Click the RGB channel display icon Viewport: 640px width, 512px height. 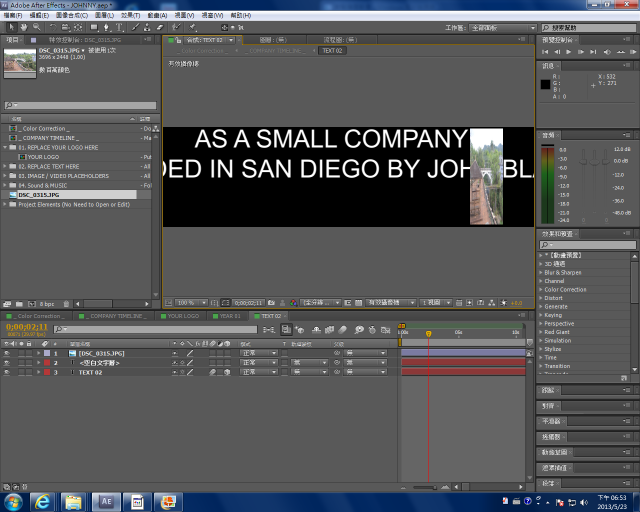[x=293, y=303]
